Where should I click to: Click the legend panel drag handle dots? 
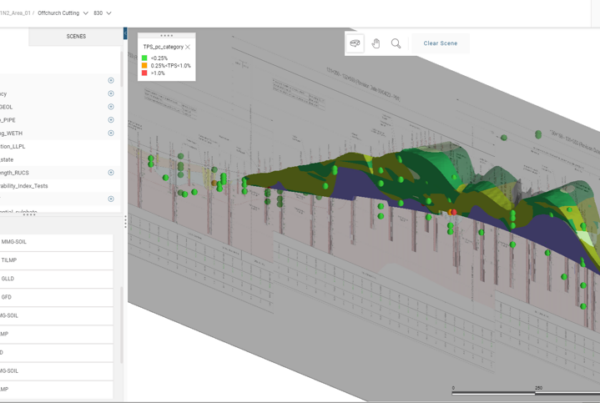165,34
